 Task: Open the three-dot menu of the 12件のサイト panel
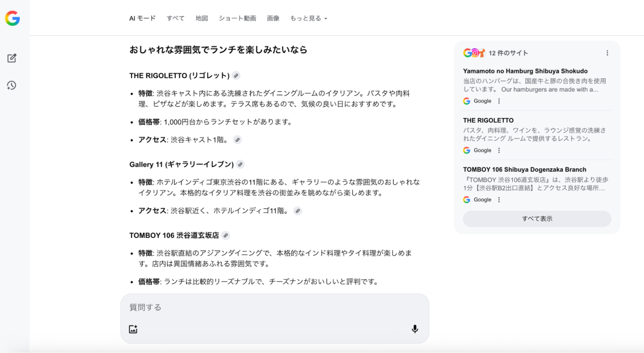click(x=607, y=53)
